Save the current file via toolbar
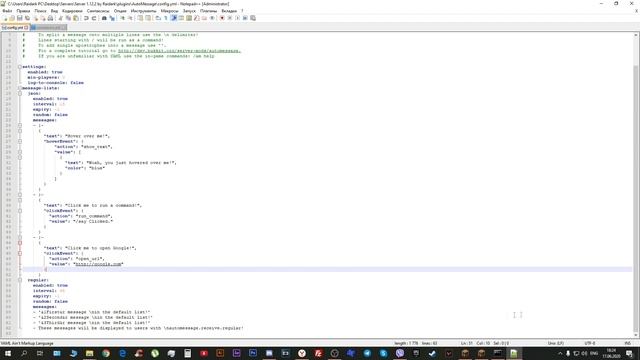Image resolution: width=640 pixels, height=360 pixels. pyautogui.click(x=20, y=18)
